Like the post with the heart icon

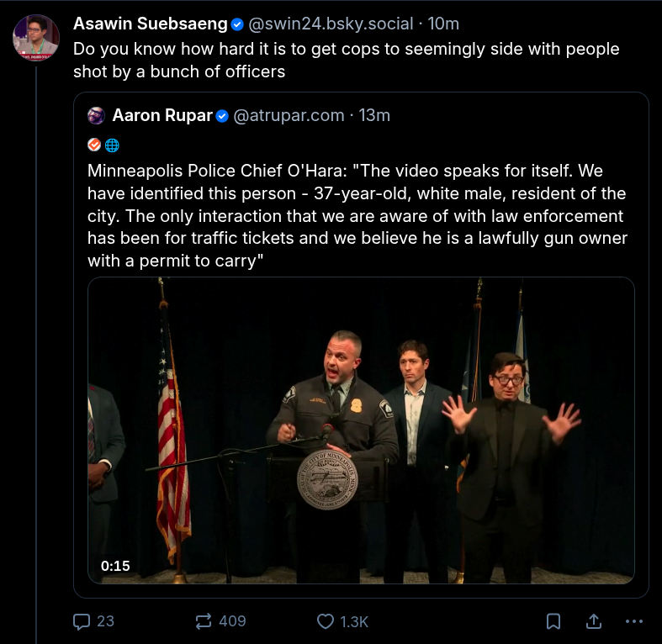point(326,621)
